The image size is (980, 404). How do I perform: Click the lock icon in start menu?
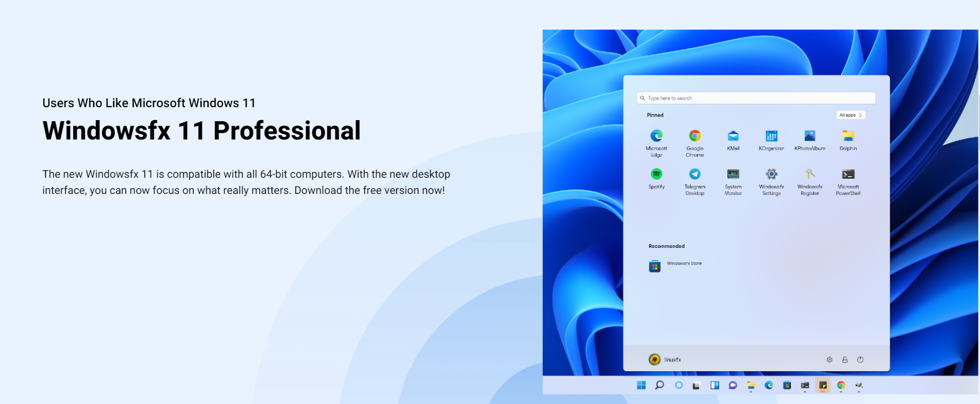845,359
